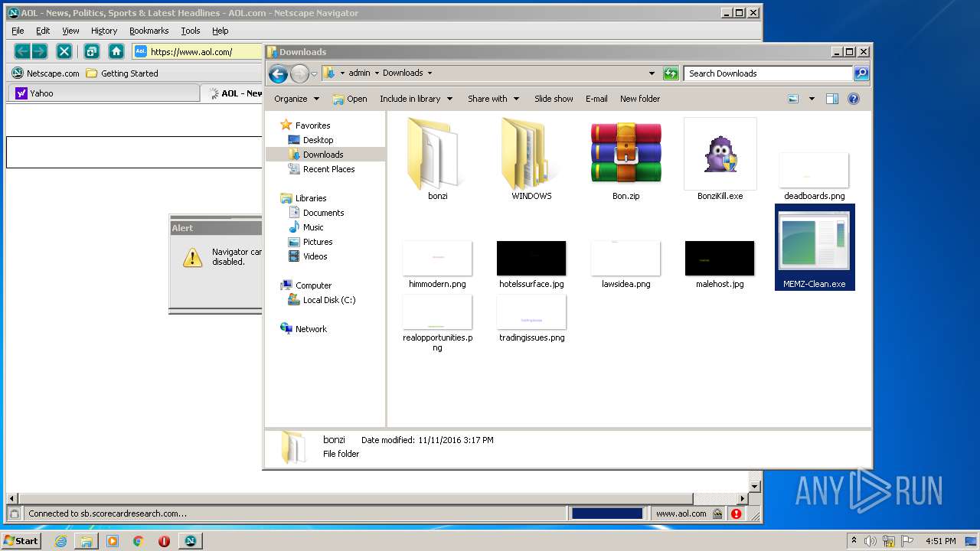This screenshot has width=980, height=551.
Task: Select the hotelssurface.jpg thumbnail
Action: (x=531, y=265)
